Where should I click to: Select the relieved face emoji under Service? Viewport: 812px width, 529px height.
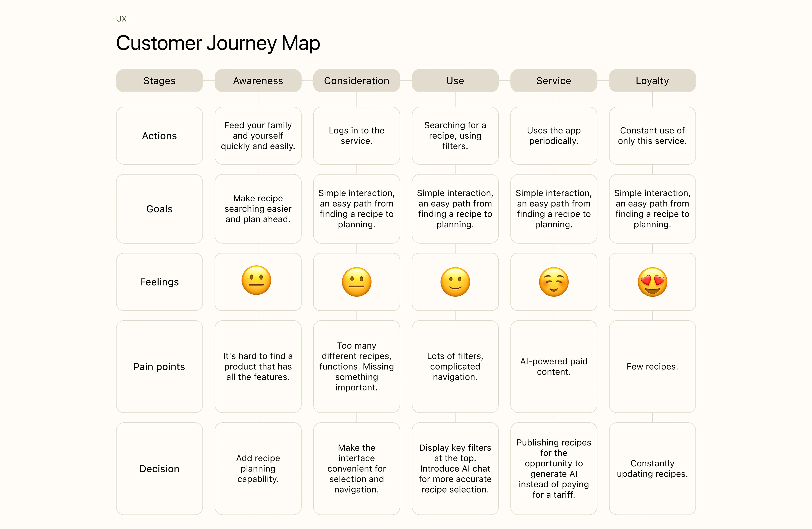(x=554, y=282)
